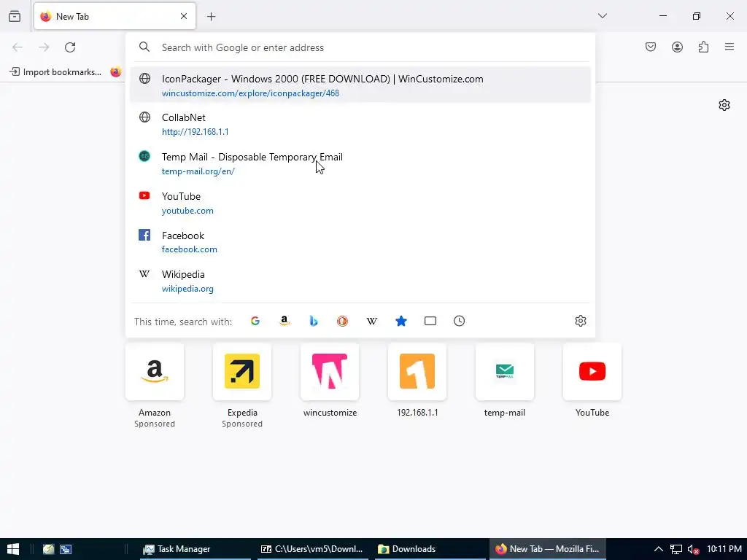
Task: Search this time with Amazon icon
Action: point(285,321)
